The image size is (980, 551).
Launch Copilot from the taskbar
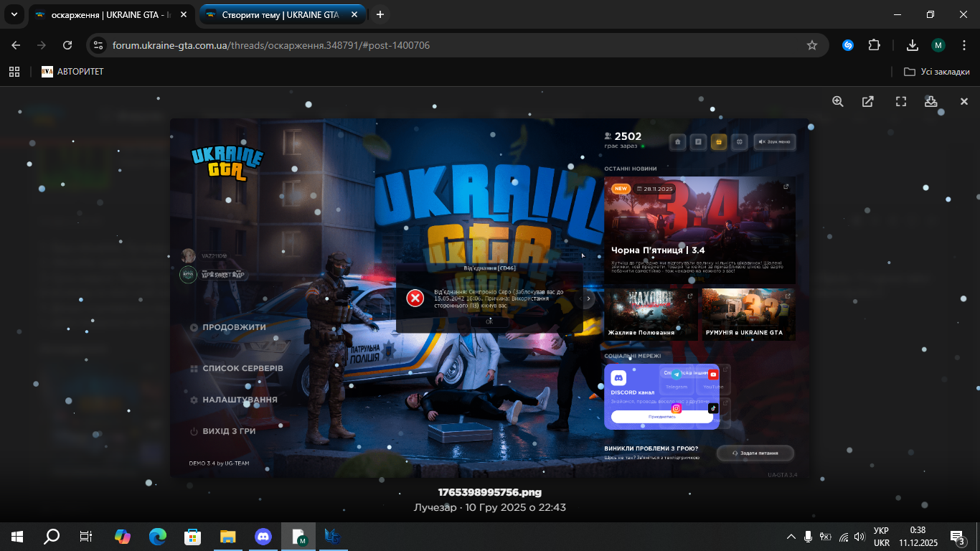[x=123, y=537]
